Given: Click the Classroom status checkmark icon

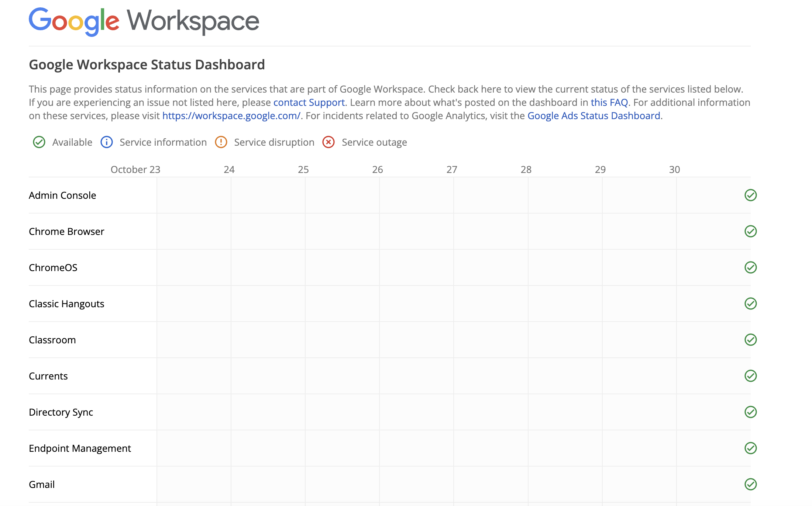Looking at the screenshot, I should tap(750, 340).
